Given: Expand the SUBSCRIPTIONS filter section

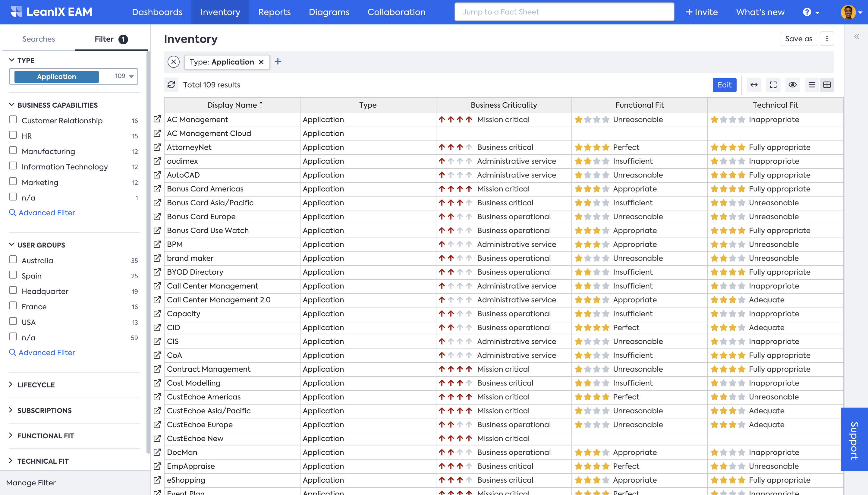Looking at the screenshot, I should pyautogui.click(x=44, y=410).
